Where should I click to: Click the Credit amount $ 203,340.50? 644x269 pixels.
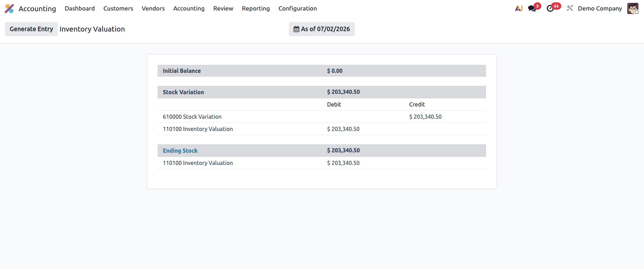tap(425, 117)
